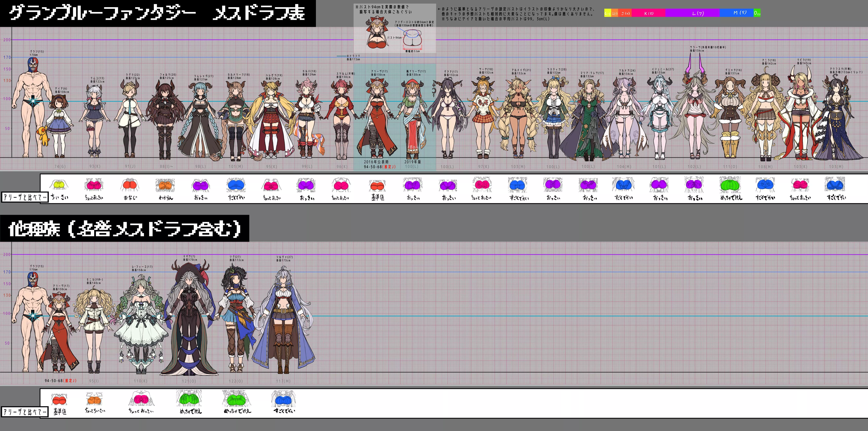Click the 2016年公表時 caption text
The image size is (868, 431).
376,162
